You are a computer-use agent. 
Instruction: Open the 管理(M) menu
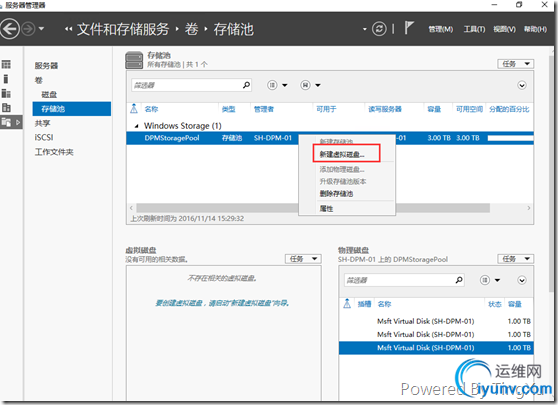441,29
